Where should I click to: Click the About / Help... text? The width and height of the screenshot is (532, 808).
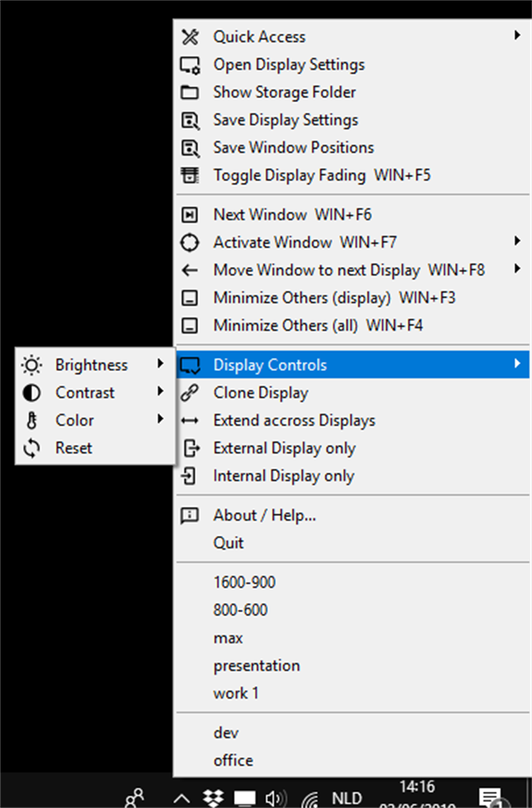[264, 515]
